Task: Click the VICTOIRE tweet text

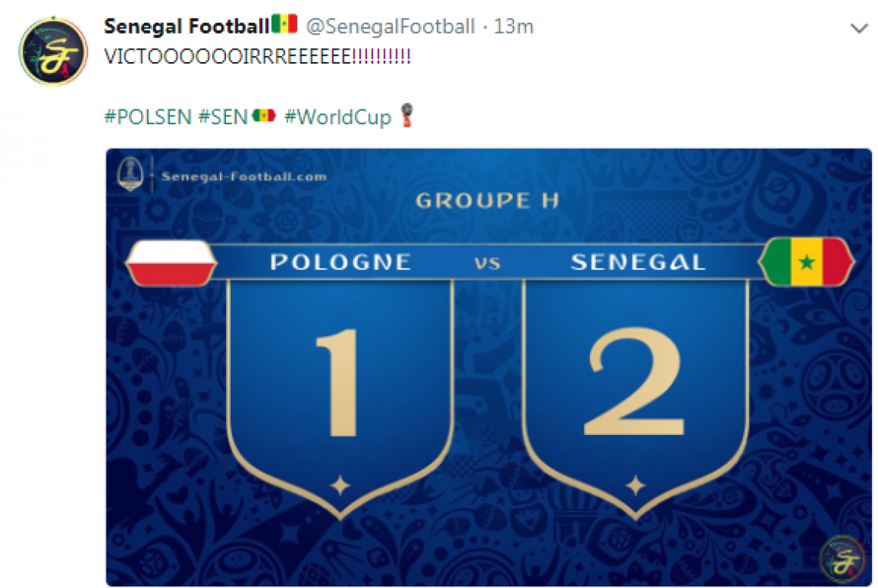Action: (x=257, y=57)
